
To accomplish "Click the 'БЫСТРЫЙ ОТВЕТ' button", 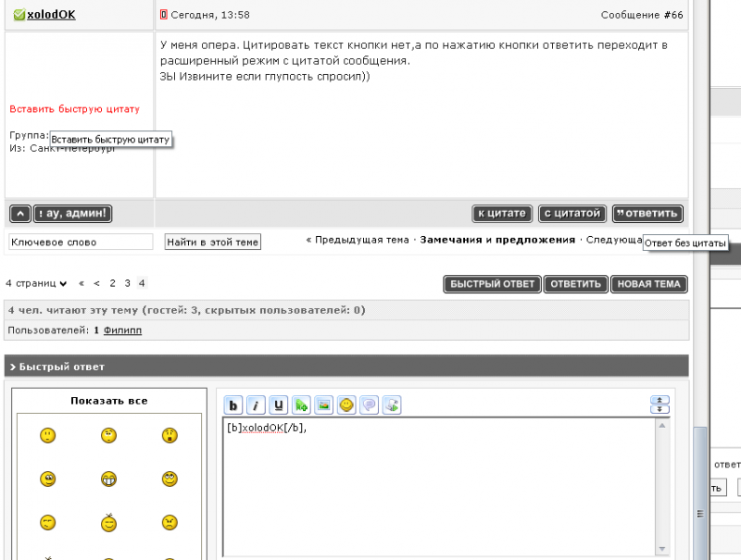I will point(492,284).
